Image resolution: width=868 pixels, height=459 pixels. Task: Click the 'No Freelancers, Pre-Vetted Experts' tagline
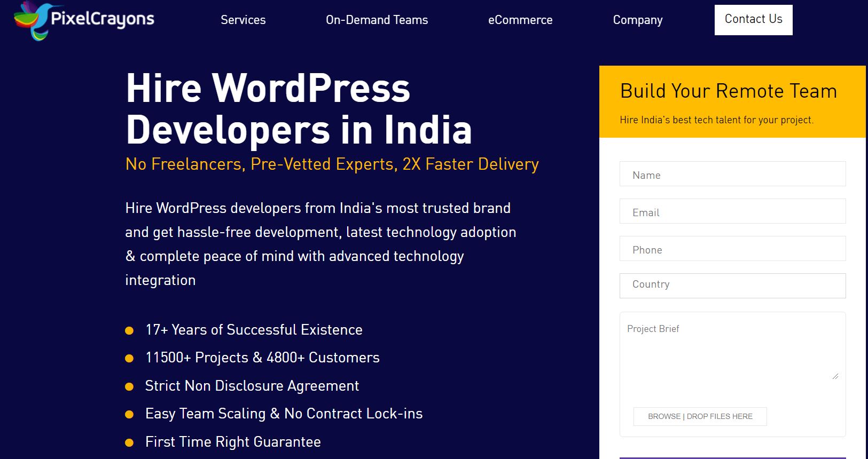(332, 164)
